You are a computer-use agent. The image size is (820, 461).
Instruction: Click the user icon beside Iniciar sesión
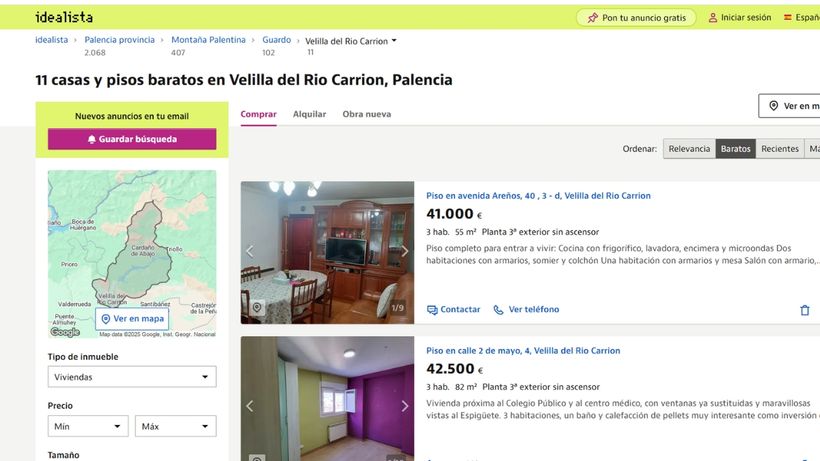712,17
